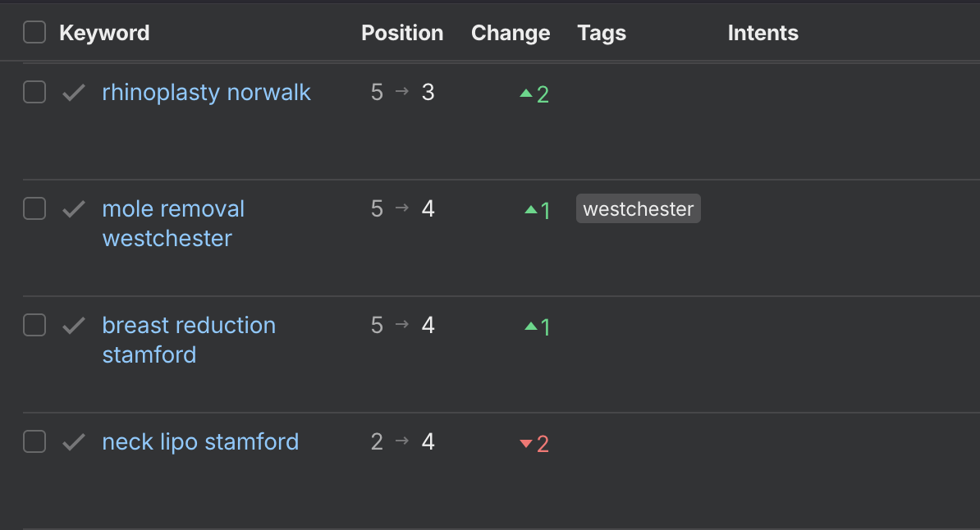Image resolution: width=980 pixels, height=530 pixels.
Task: Click green up arrow for breast reduction stamford
Action: tap(530, 327)
